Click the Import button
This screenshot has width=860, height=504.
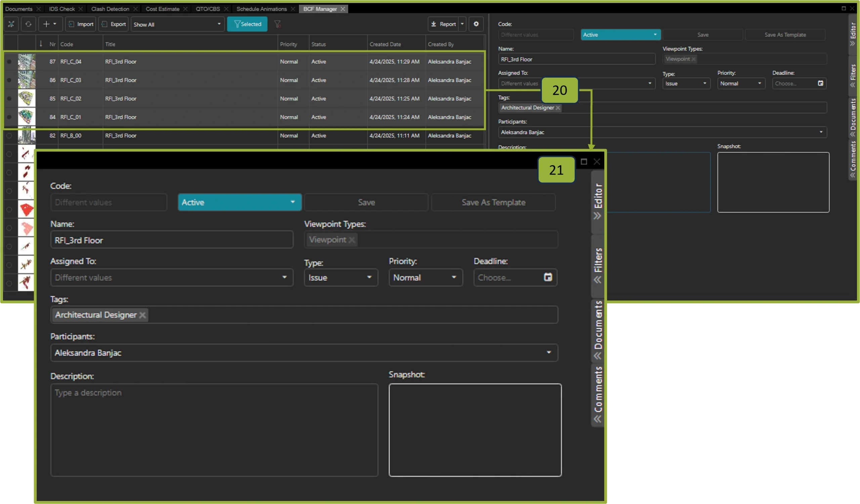[x=81, y=24]
